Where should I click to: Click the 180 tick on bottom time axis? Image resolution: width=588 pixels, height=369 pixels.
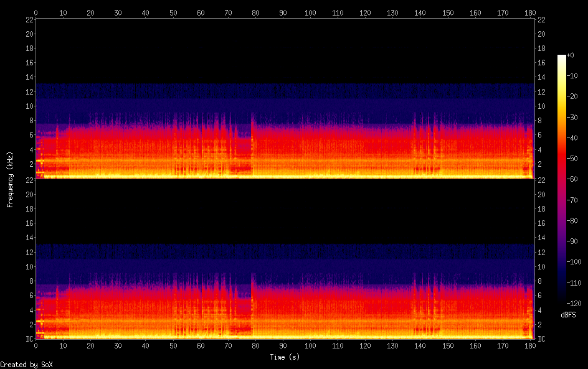click(530, 345)
